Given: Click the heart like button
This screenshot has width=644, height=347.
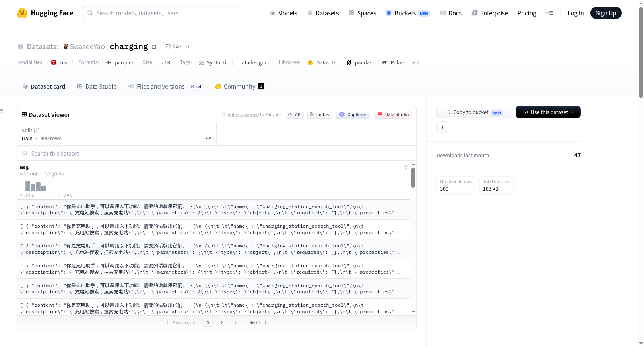Looking at the screenshot, I should [x=173, y=46].
